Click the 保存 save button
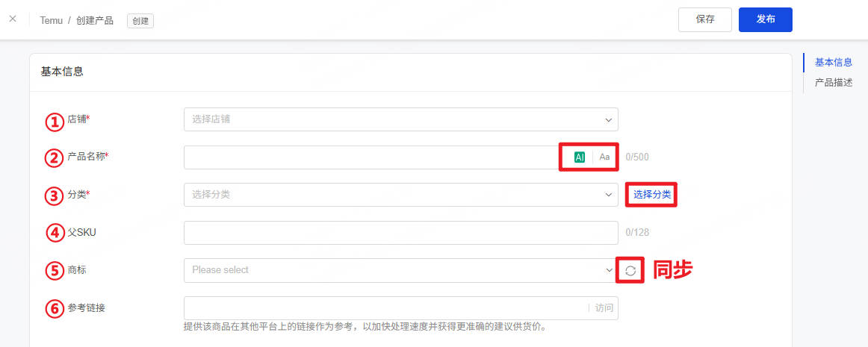 pyautogui.click(x=705, y=19)
